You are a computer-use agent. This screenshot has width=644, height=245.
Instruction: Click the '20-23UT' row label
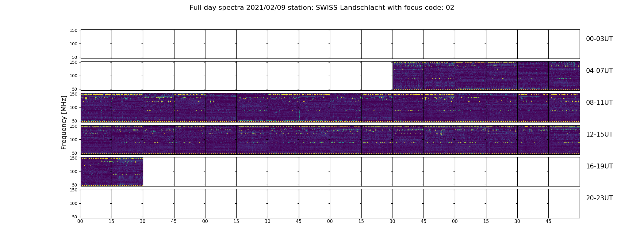tap(599, 198)
